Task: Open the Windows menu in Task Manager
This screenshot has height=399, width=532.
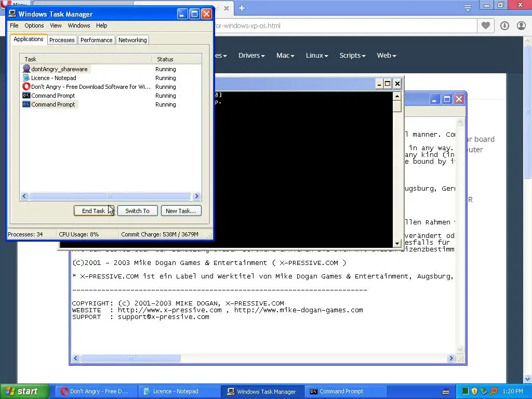Action: pos(79,25)
